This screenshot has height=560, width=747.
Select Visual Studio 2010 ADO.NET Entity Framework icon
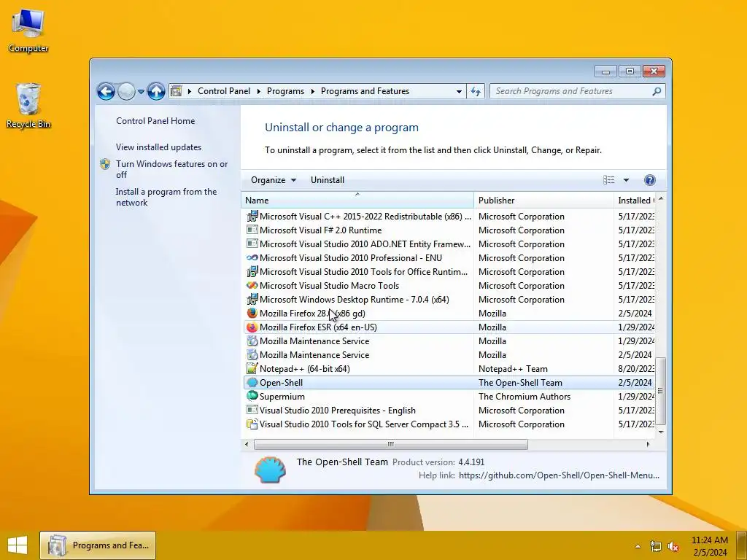(252, 244)
